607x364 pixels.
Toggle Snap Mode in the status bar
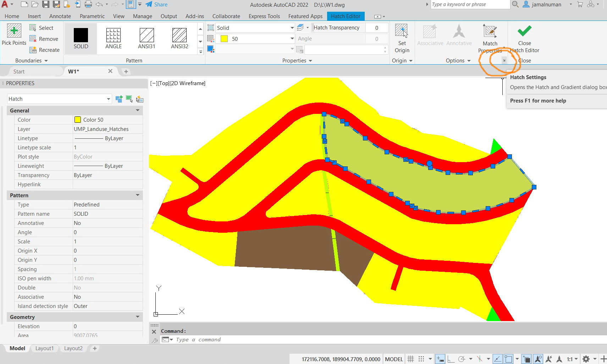coord(421,359)
